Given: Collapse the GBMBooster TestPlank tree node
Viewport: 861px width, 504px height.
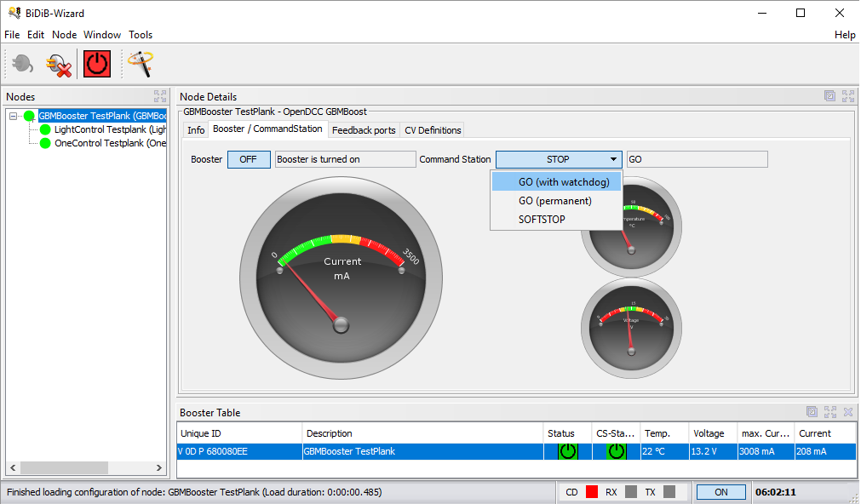Looking at the screenshot, I should point(13,116).
